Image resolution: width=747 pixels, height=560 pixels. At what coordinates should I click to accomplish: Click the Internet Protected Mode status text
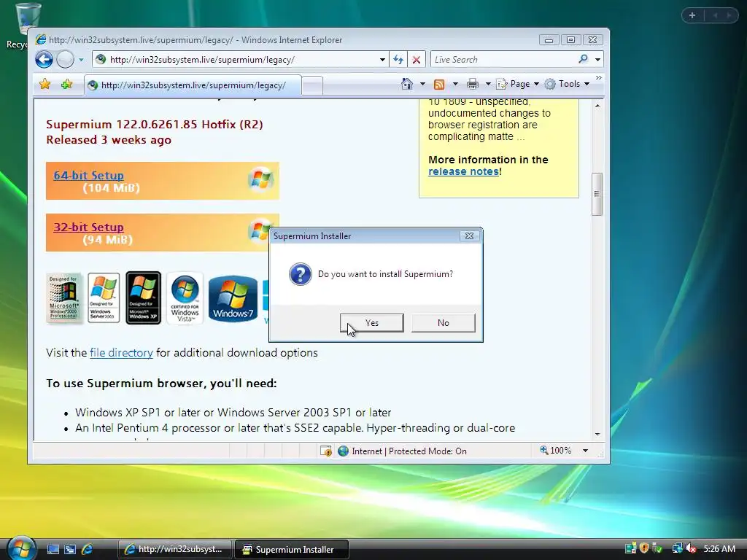tap(409, 451)
